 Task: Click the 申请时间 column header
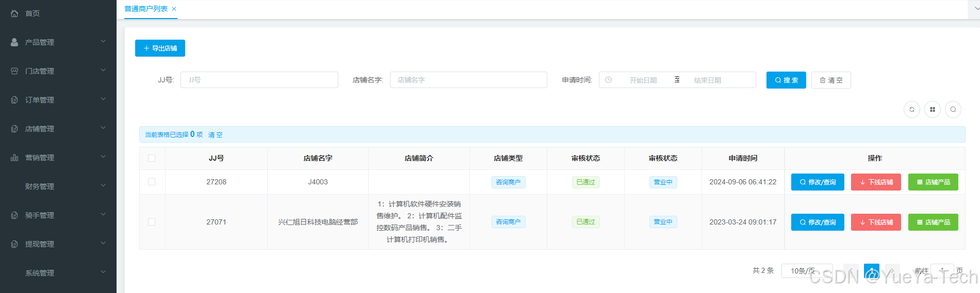(743, 158)
